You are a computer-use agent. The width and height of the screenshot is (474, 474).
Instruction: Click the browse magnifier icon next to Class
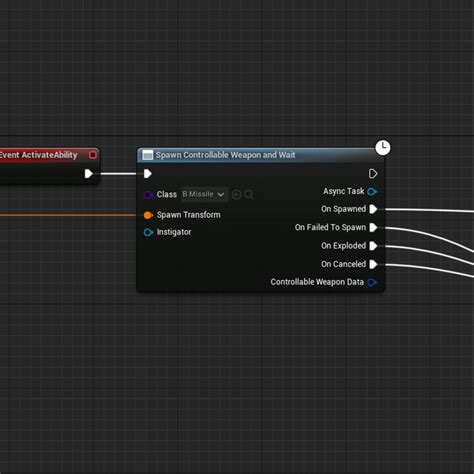(x=249, y=194)
